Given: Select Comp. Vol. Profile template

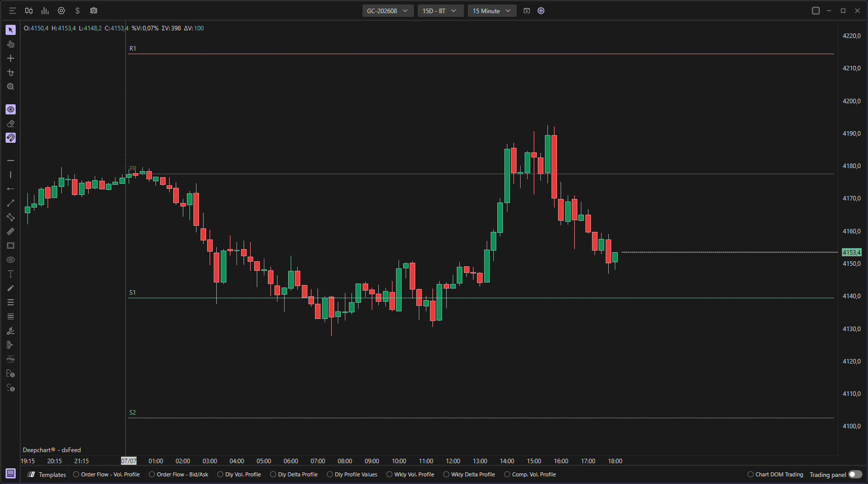Looking at the screenshot, I should point(530,474).
